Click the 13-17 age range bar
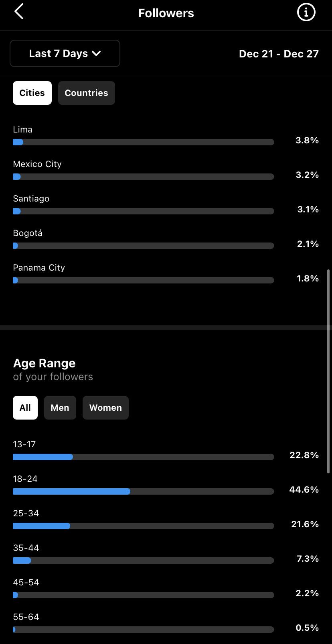The height and width of the screenshot is (644, 332). point(144,457)
